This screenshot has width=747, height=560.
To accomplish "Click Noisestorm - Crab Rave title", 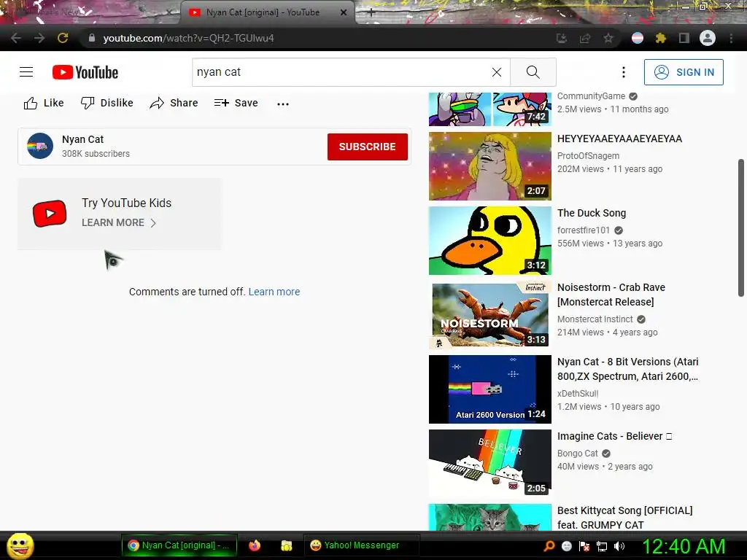I will pos(611,295).
